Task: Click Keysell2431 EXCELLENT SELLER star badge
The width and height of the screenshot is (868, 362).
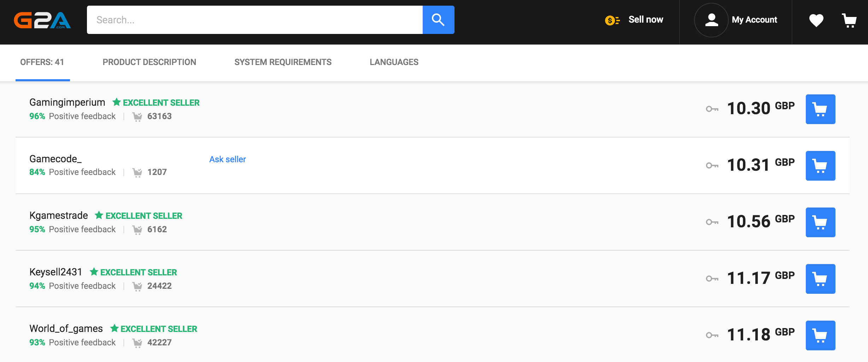Action: pyautogui.click(x=133, y=272)
